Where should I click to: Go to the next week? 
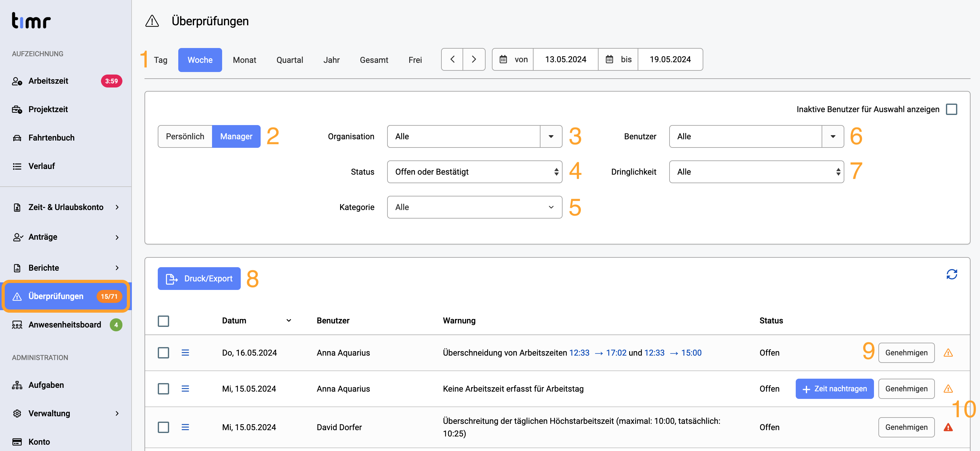474,59
